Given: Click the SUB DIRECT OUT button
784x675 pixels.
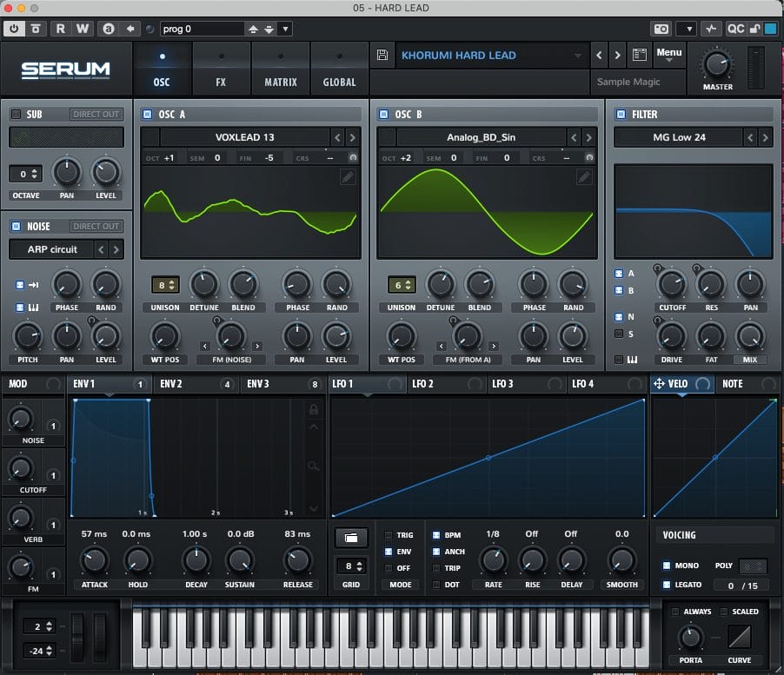Looking at the screenshot, I should (96, 115).
